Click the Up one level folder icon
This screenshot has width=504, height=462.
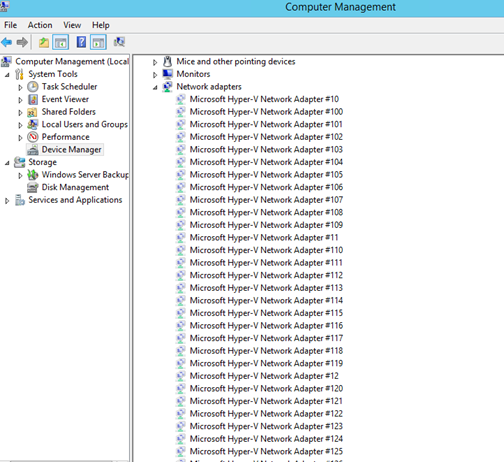coord(44,42)
